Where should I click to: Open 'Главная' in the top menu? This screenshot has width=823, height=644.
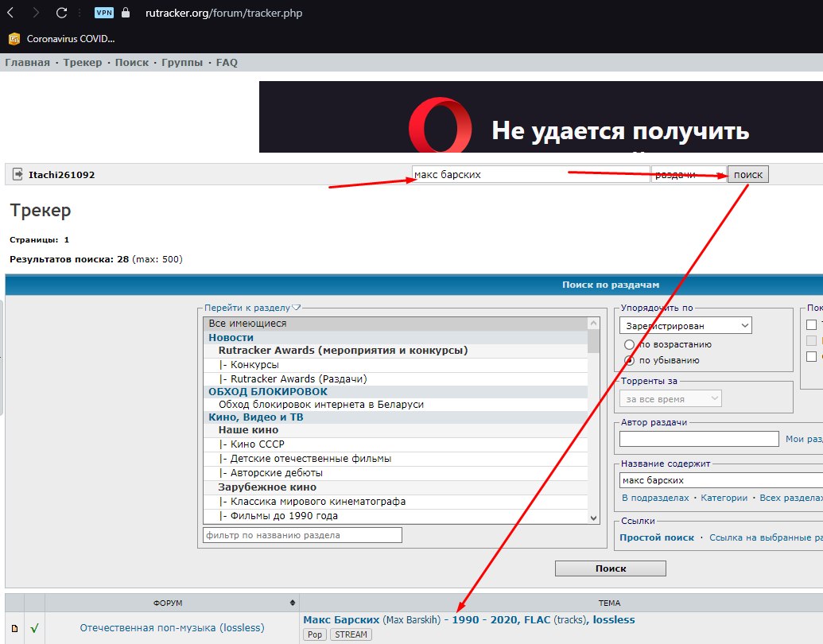point(27,63)
